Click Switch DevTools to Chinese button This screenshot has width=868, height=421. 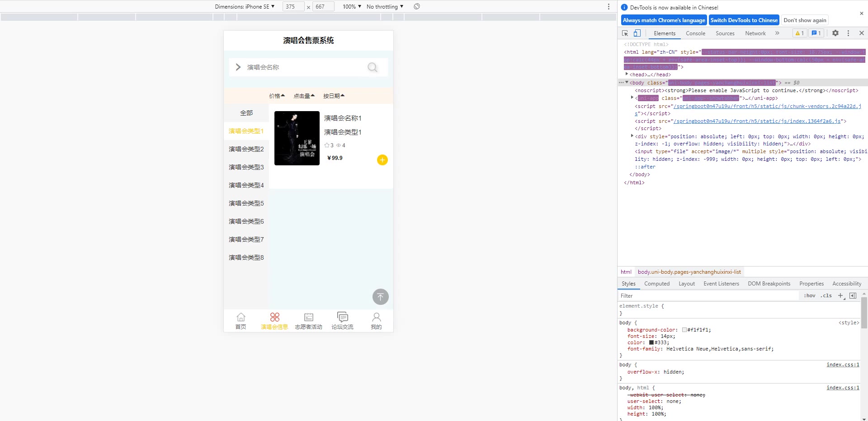pos(744,20)
